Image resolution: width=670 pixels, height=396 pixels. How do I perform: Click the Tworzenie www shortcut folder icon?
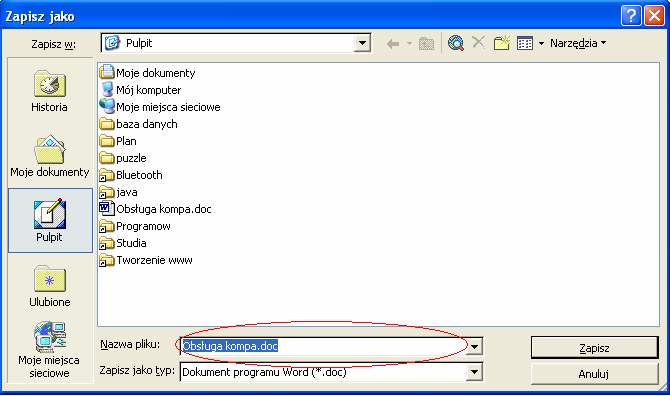point(107,260)
